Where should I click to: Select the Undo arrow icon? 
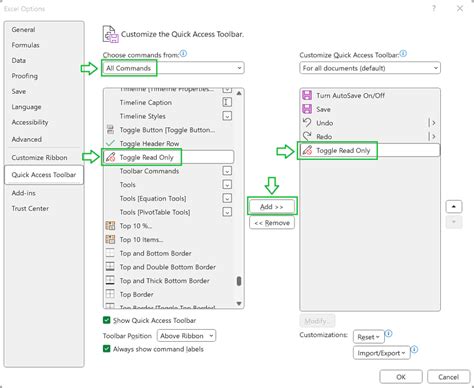307,123
